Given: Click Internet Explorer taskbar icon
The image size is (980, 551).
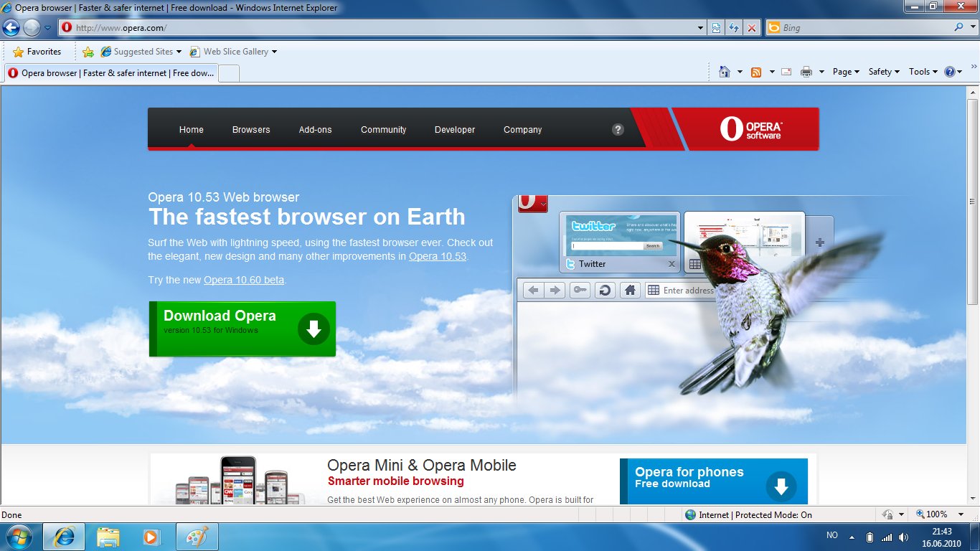Looking at the screenshot, I should point(64,537).
